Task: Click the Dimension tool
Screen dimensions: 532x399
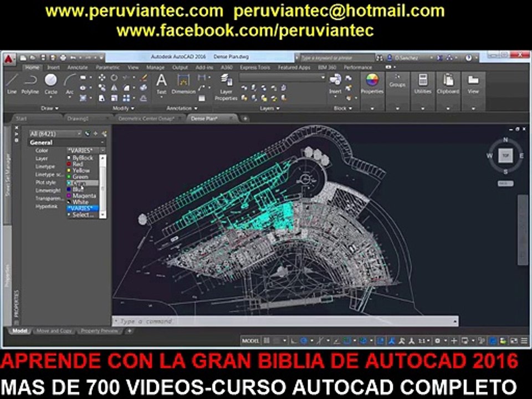Action: [183, 84]
